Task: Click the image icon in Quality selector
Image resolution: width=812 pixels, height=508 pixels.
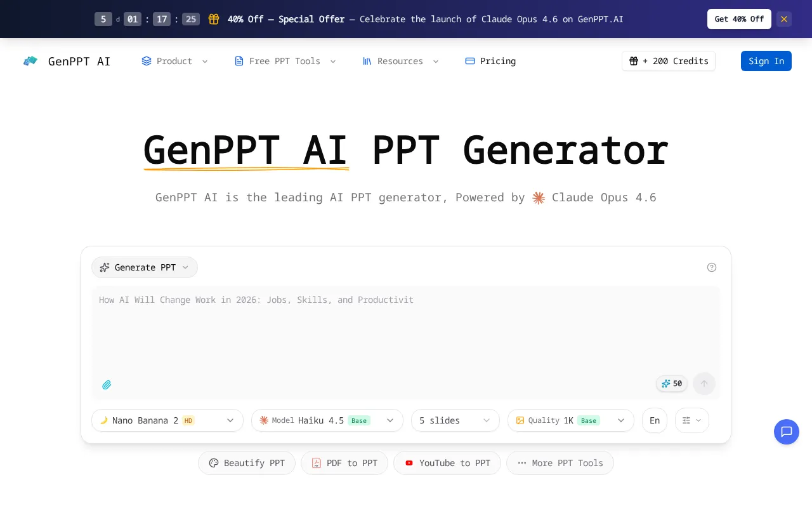Action: pyautogui.click(x=520, y=420)
